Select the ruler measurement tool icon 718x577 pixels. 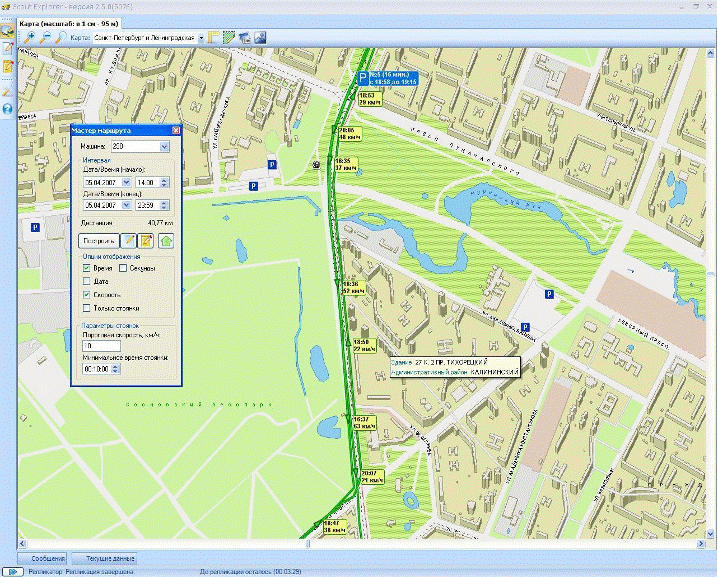coord(213,38)
